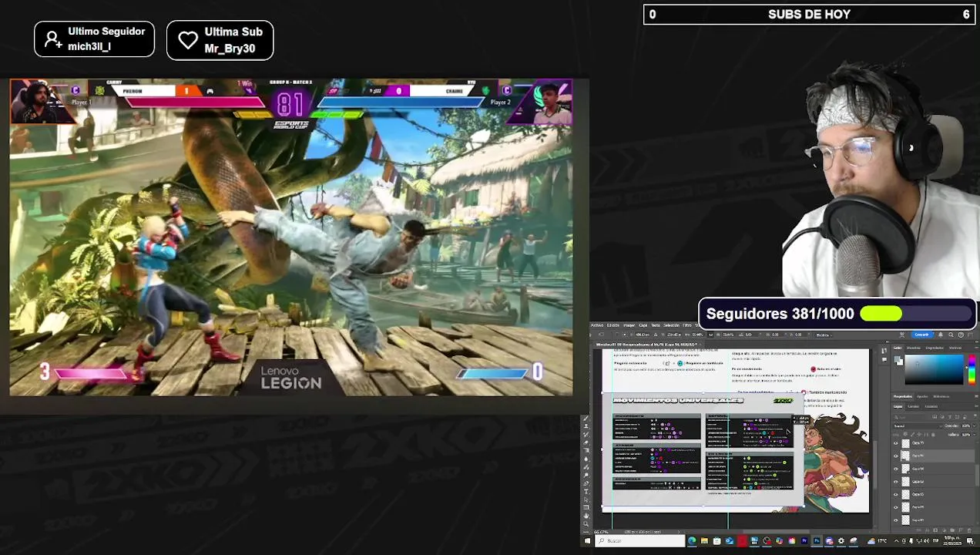
Task: Open Photoshop notifications bell icon
Action: [941, 335]
